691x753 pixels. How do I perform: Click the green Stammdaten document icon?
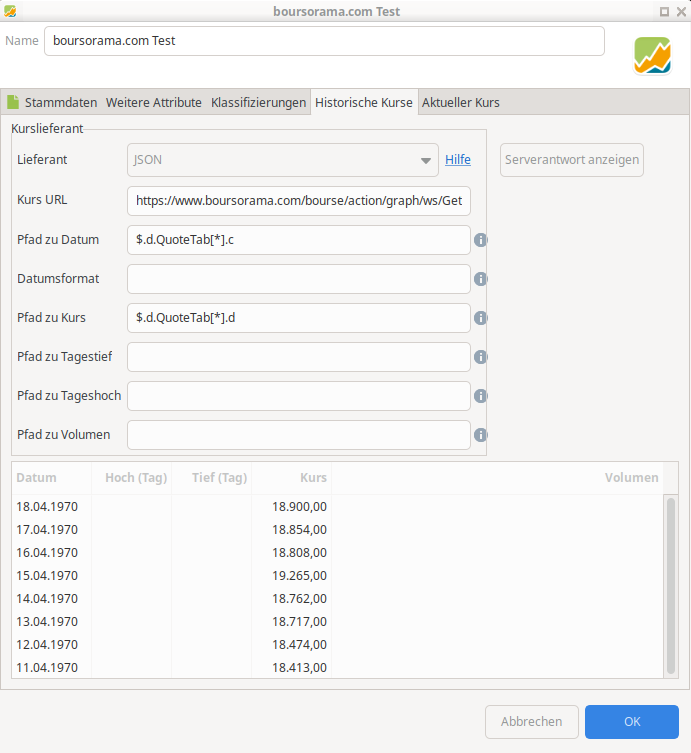13,102
